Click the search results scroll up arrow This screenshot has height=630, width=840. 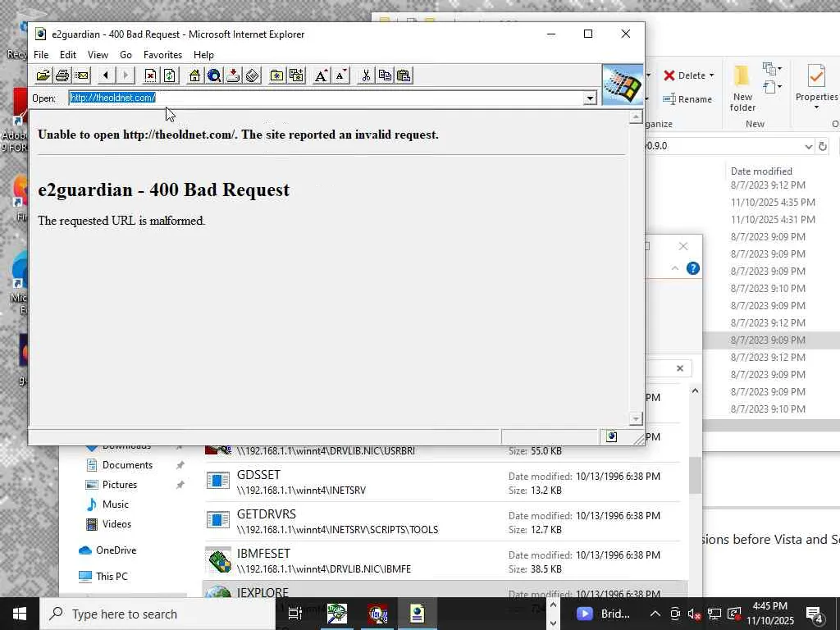click(695, 391)
